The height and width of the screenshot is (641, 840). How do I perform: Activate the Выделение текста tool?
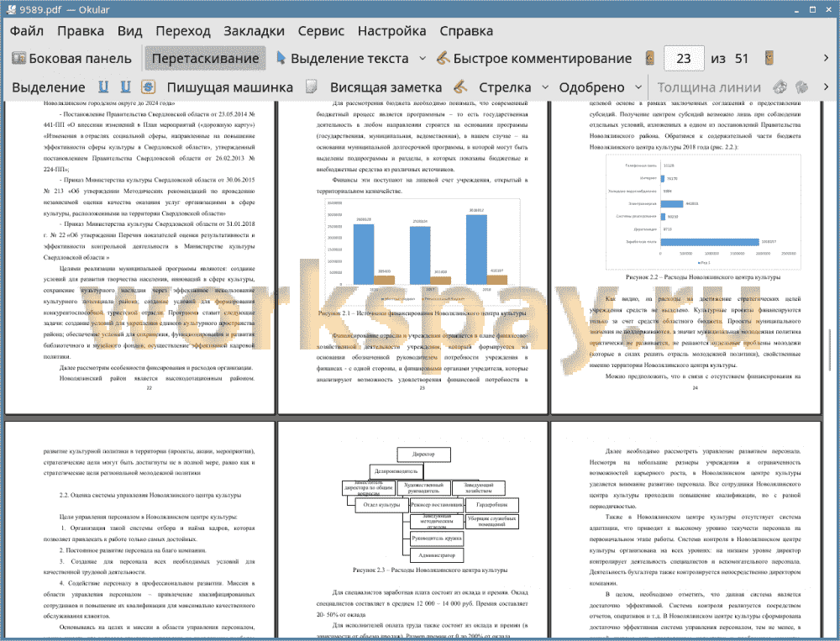(342, 59)
